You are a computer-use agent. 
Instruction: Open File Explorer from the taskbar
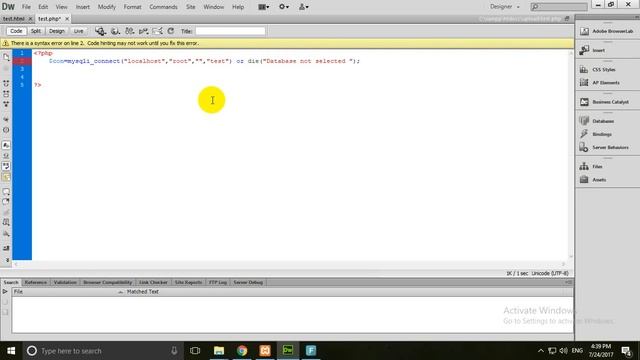coord(219,351)
